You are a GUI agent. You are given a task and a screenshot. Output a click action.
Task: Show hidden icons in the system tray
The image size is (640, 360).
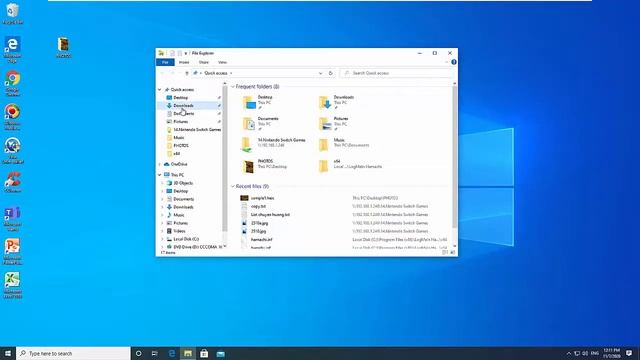pyautogui.click(x=569, y=353)
